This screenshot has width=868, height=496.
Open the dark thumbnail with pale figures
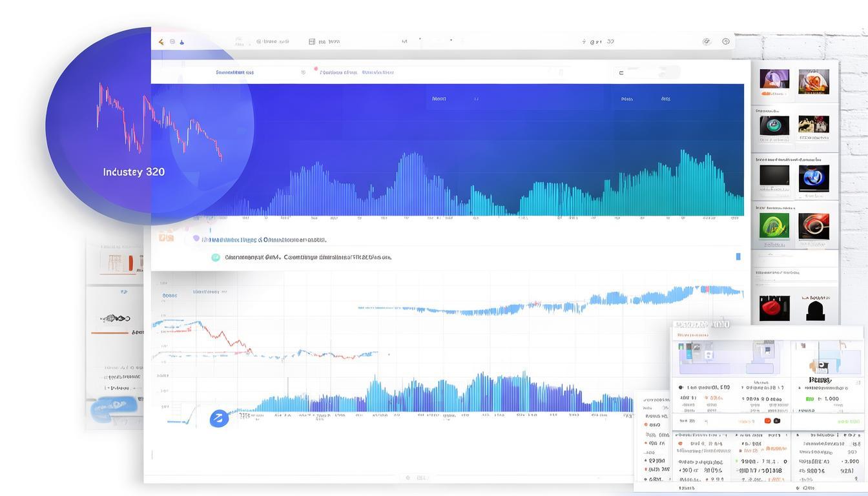tap(814, 124)
